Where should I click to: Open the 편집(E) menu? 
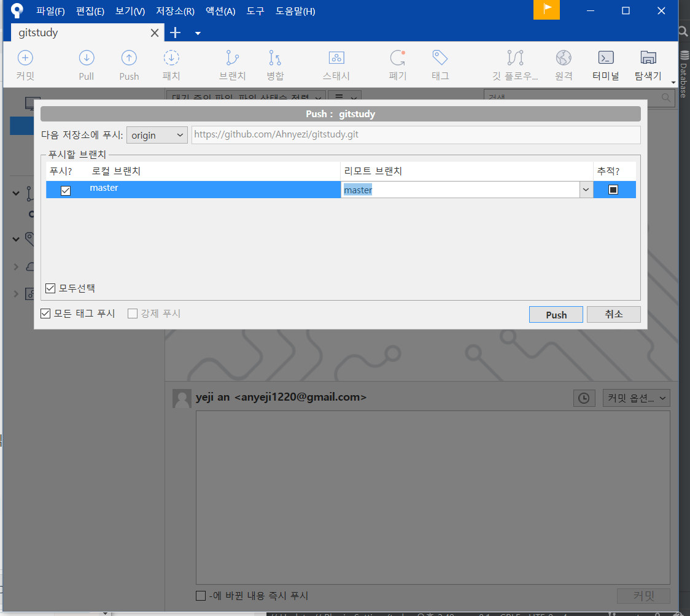coord(90,11)
